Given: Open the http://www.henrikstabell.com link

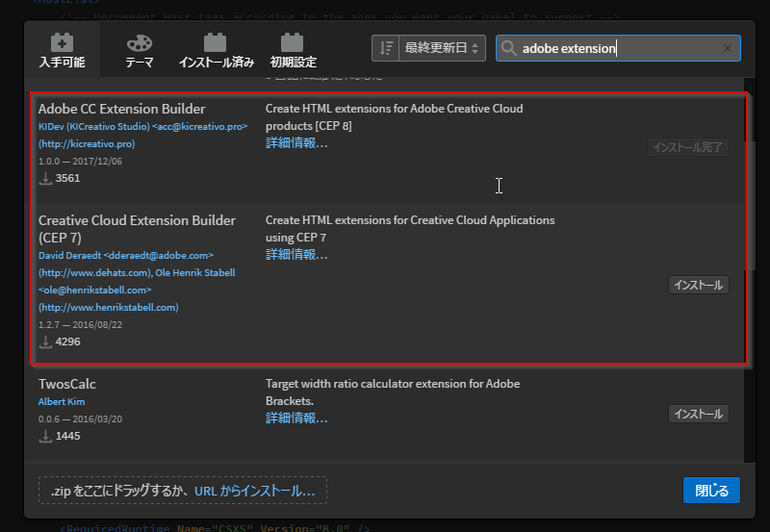Looking at the screenshot, I should click(x=109, y=307).
